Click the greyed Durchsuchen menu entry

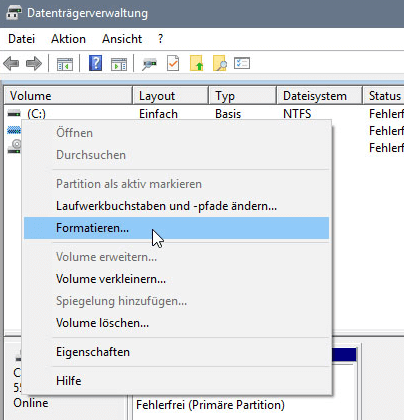(x=176, y=155)
